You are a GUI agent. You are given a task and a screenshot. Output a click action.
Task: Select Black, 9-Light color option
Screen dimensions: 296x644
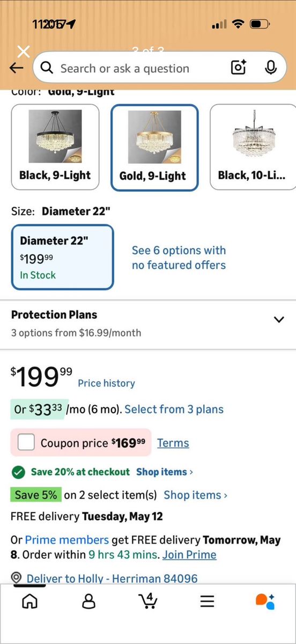pyautogui.click(x=55, y=147)
